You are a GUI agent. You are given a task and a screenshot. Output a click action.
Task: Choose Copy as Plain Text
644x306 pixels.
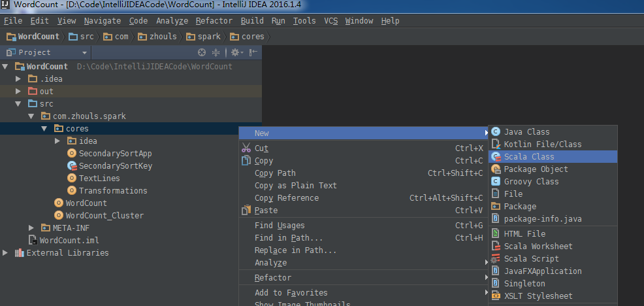(295, 186)
